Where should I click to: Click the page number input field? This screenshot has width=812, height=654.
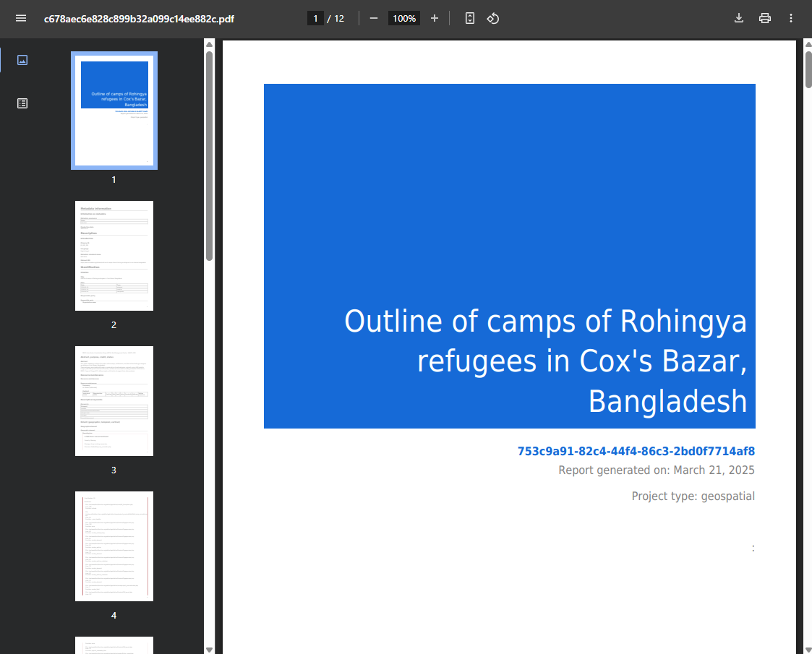(x=315, y=18)
